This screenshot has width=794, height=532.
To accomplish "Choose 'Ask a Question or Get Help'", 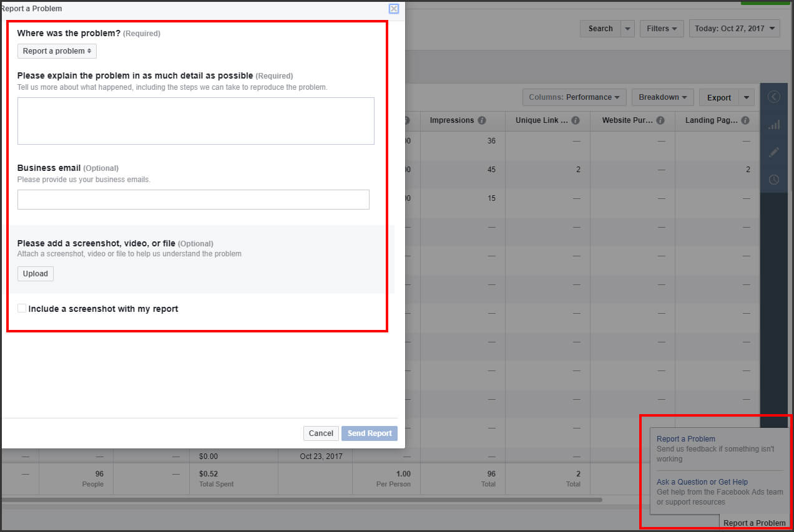I will click(702, 481).
